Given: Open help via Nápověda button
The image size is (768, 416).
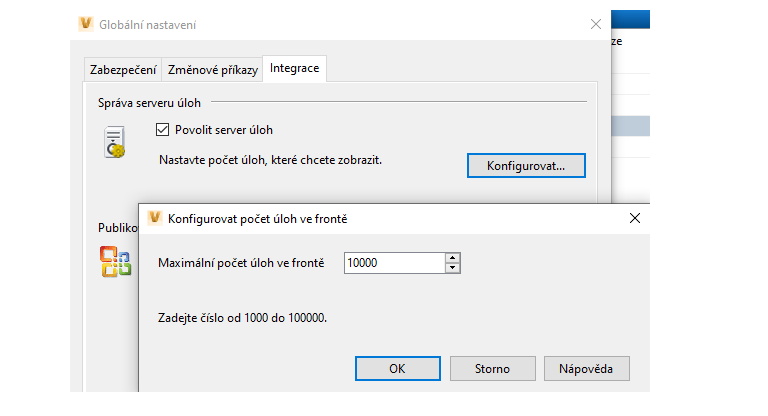Looking at the screenshot, I should (586, 368).
